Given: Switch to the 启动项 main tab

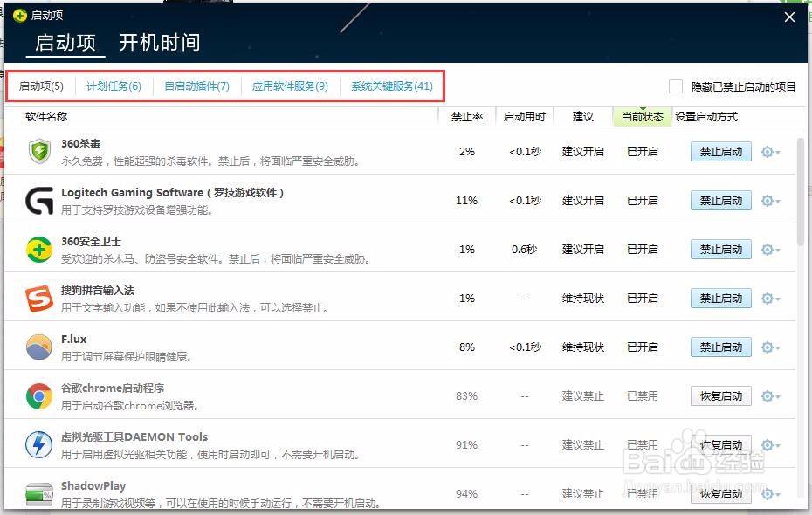Looking at the screenshot, I should click(x=65, y=43).
